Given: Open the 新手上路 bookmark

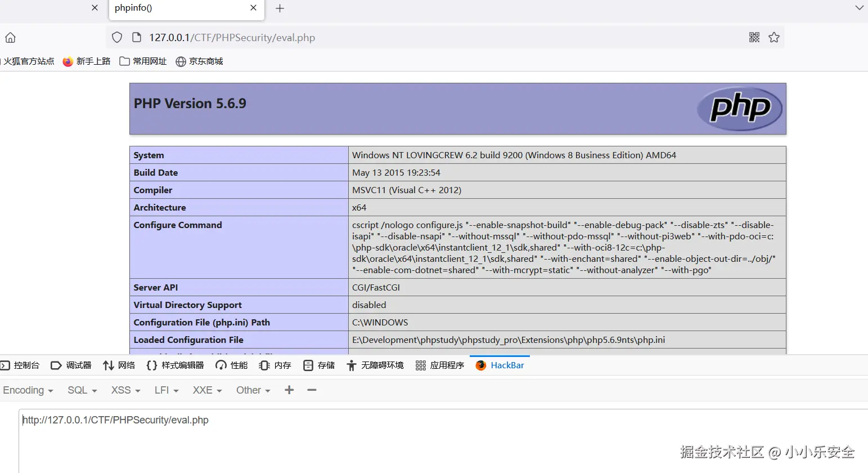Looking at the screenshot, I should (x=87, y=61).
